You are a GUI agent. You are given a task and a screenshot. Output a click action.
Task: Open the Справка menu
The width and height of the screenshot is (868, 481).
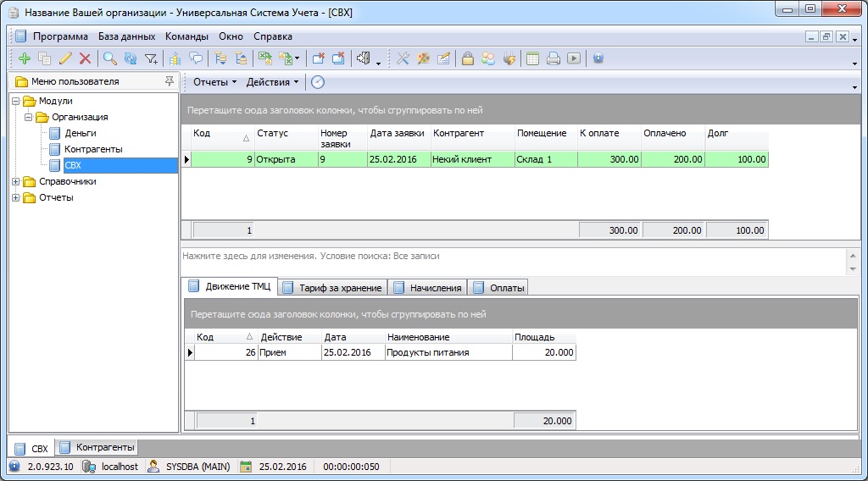pos(273,36)
